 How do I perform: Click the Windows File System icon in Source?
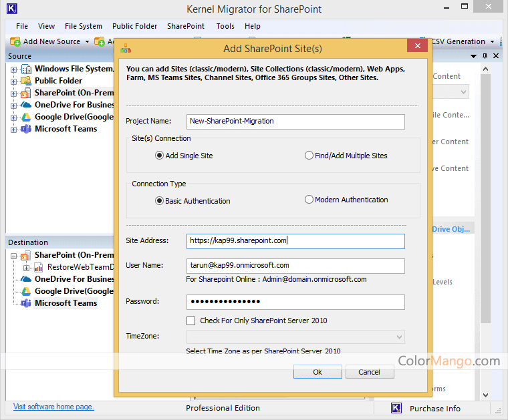[x=26, y=69]
